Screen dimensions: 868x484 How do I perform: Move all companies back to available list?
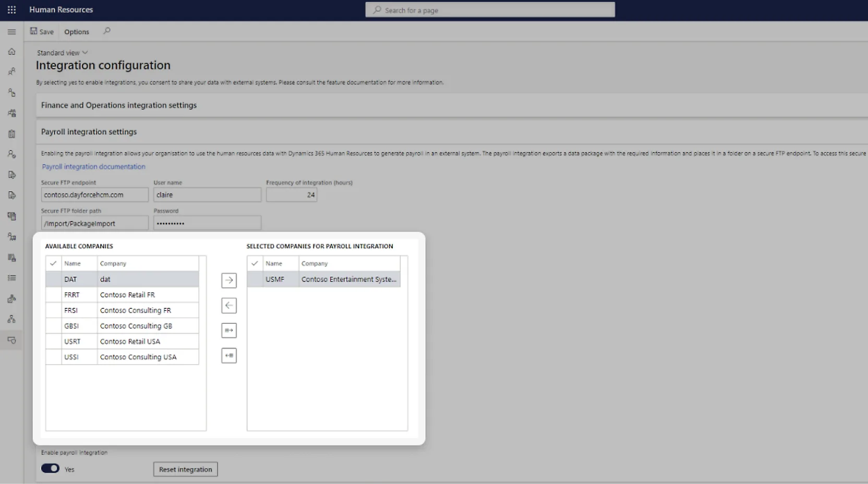(x=229, y=356)
